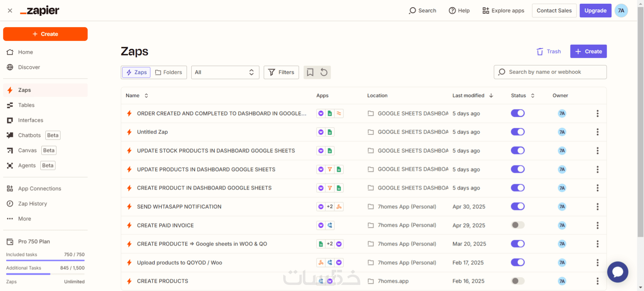Turn off ORDER CREATED AND COMPLETED zap
This screenshot has width=644, height=291.
pyautogui.click(x=517, y=113)
